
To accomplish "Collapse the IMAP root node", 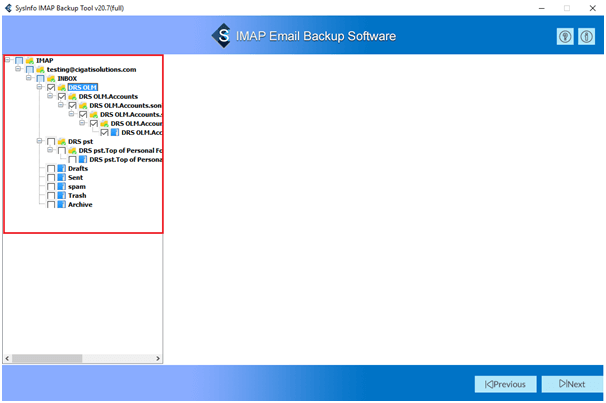I will pyautogui.click(x=7, y=60).
